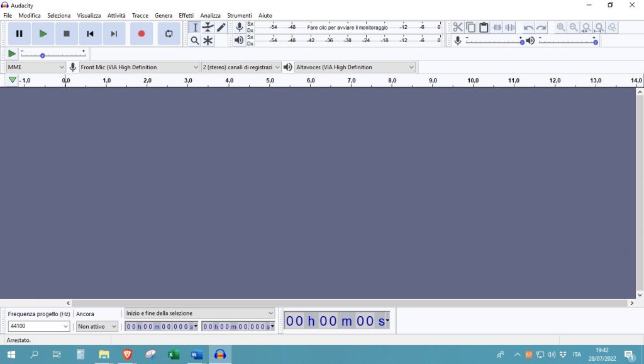Enable the Selection tool I-beam

(x=195, y=28)
